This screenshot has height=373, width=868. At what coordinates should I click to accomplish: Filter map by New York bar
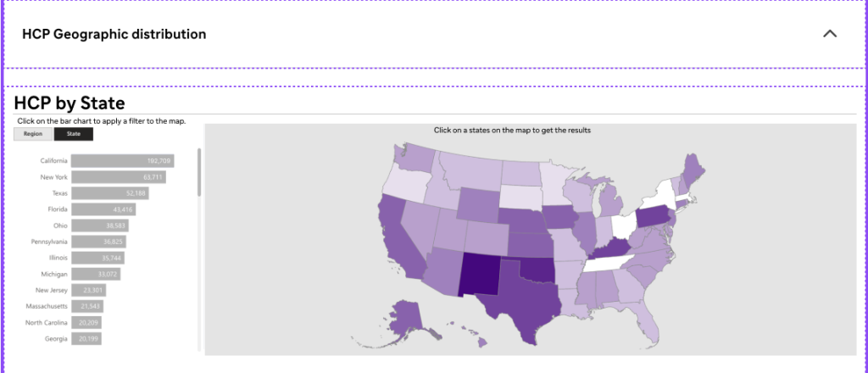click(x=118, y=177)
